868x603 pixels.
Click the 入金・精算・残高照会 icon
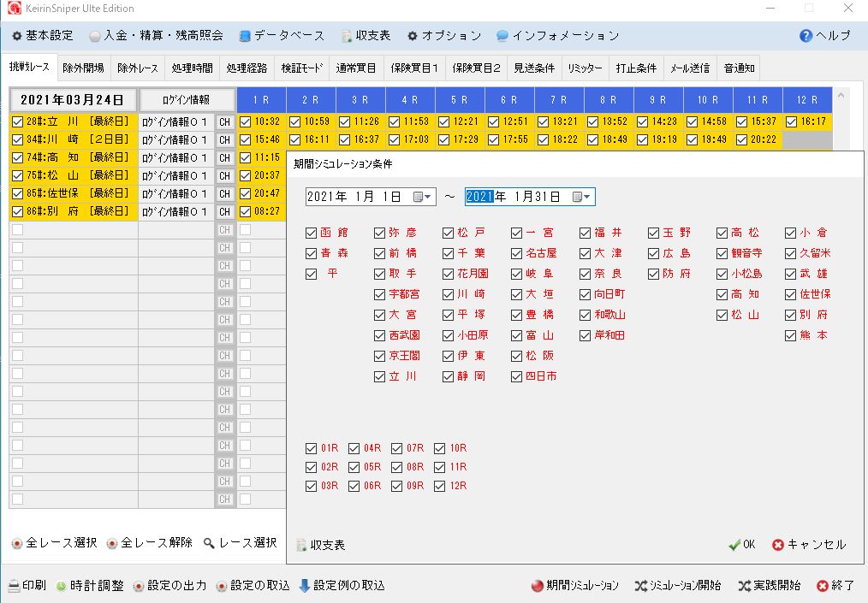tap(95, 36)
